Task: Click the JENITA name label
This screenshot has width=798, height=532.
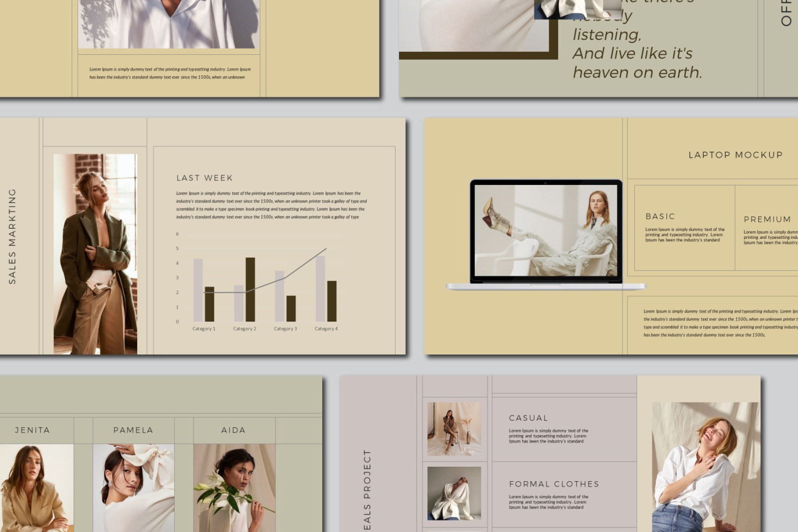Action: tap(32, 430)
